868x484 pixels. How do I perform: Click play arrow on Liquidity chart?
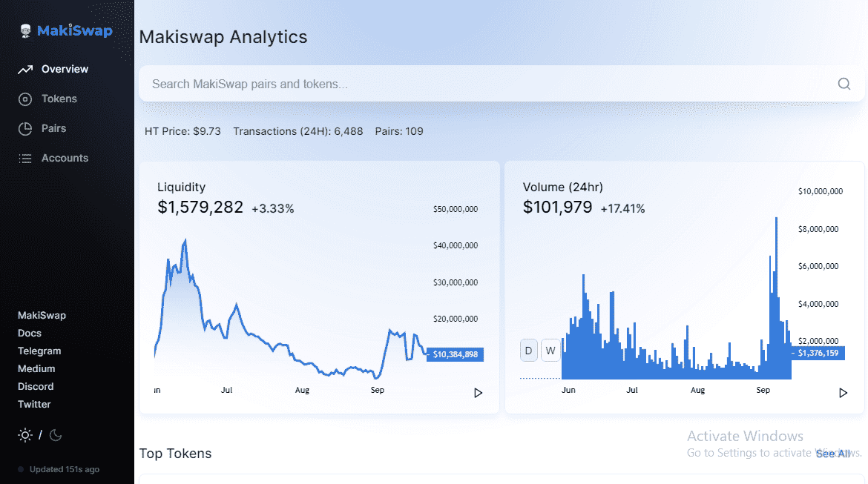click(479, 393)
